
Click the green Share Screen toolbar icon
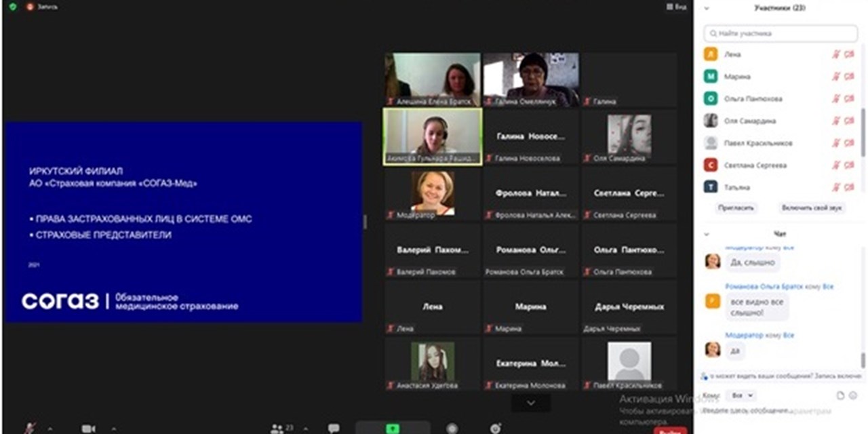[393, 429]
